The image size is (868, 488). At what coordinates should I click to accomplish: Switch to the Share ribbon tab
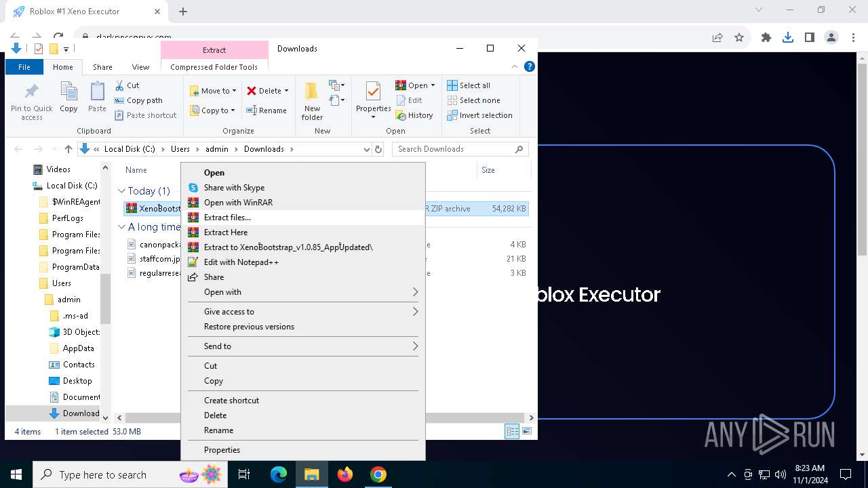[102, 67]
